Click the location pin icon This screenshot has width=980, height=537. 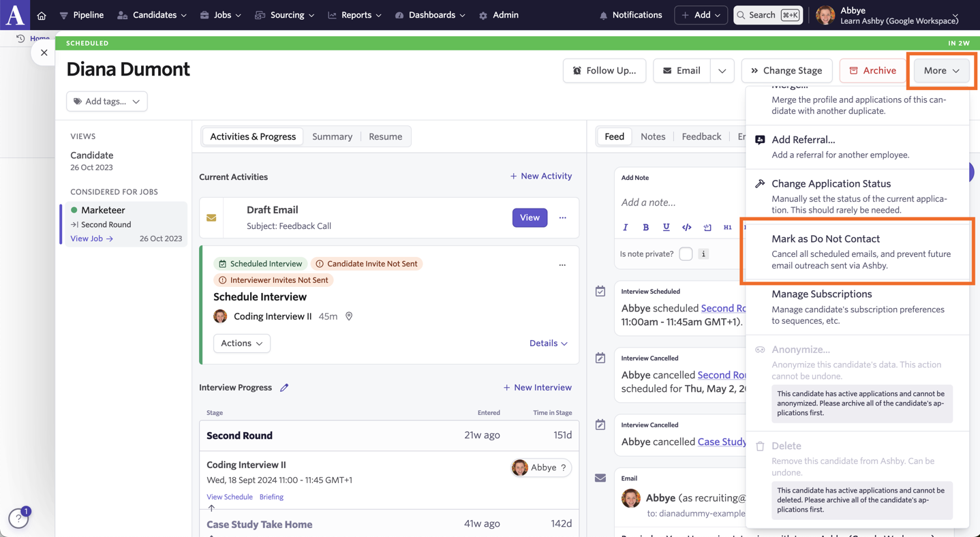pyautogui.click(x=349, y=316)
